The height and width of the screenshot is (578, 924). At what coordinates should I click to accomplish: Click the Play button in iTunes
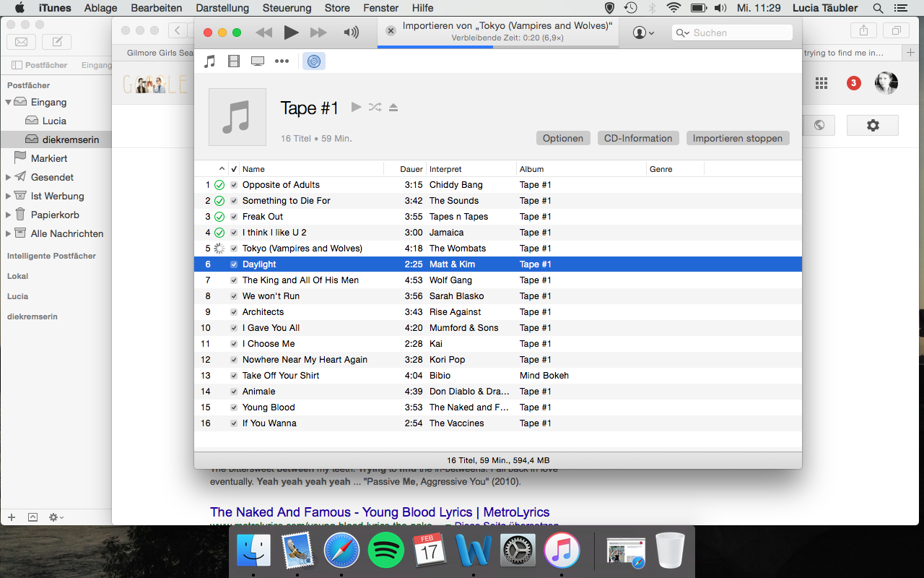click(x=291, y=33)
